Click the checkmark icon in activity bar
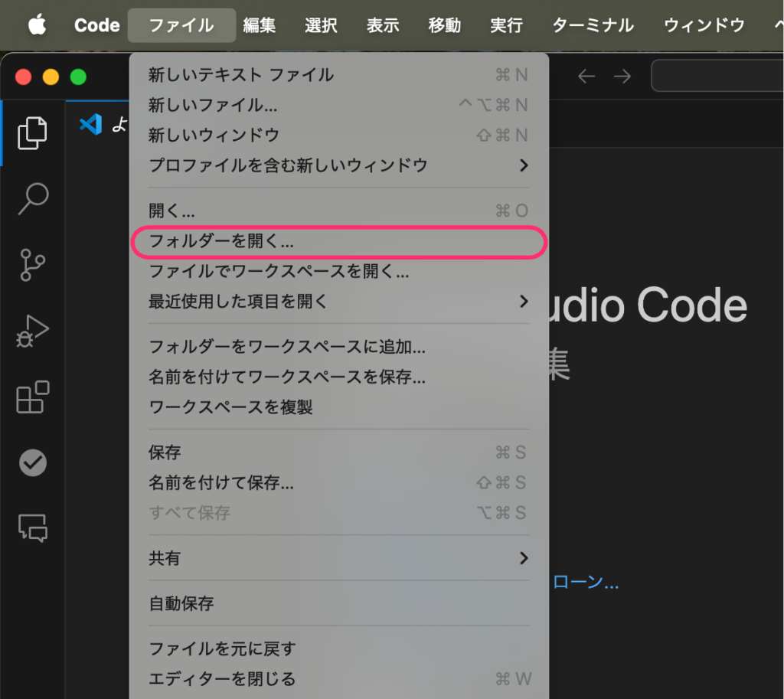Viewport: 784px width, 699px height. 32,462
